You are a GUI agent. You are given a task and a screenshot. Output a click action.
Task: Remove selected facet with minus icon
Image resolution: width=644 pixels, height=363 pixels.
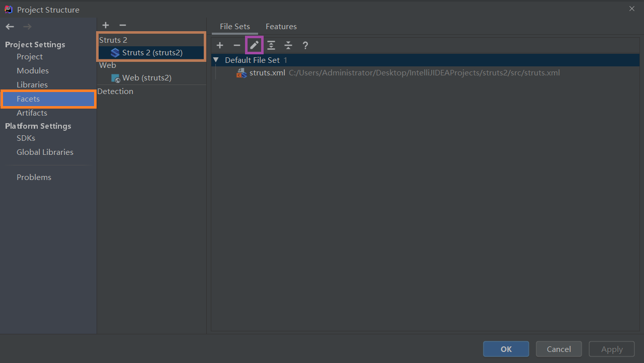123,25
